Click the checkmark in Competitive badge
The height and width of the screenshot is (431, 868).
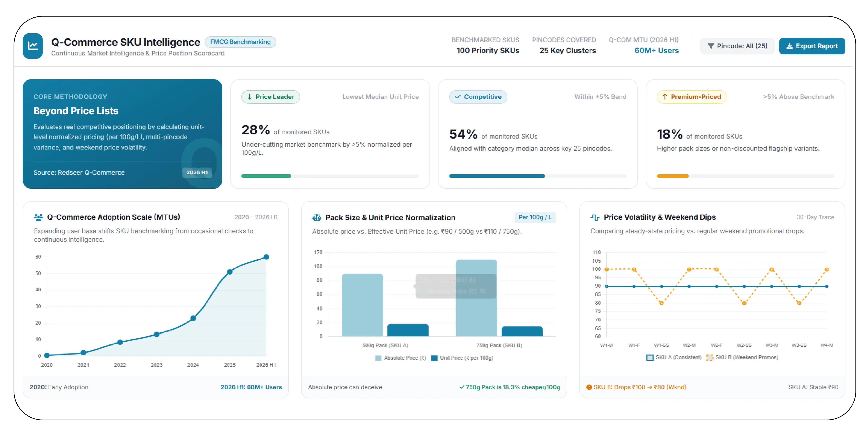458,97
